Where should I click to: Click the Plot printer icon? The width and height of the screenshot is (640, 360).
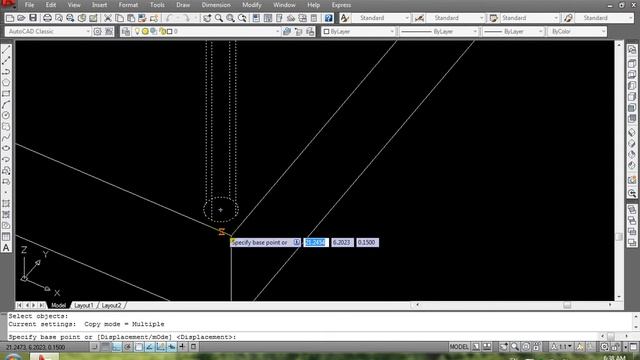click(47, 18)
